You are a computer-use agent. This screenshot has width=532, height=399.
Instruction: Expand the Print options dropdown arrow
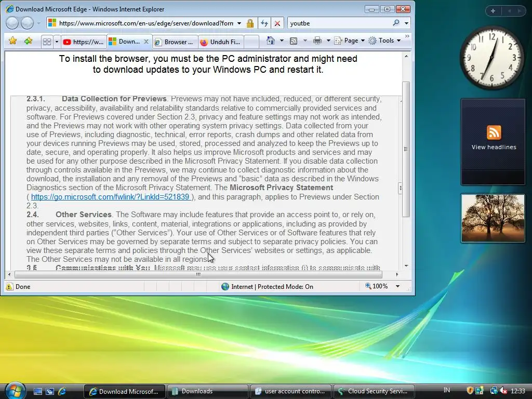point(328,41)
